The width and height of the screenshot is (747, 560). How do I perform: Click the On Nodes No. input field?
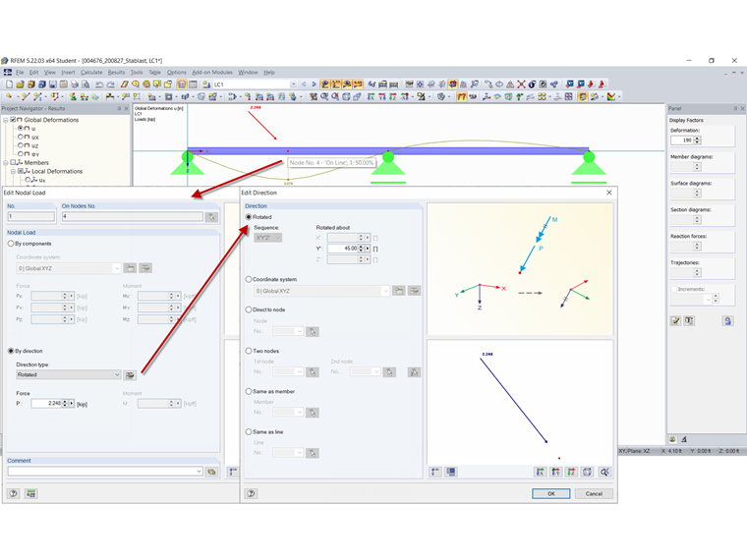pos(133,217)
